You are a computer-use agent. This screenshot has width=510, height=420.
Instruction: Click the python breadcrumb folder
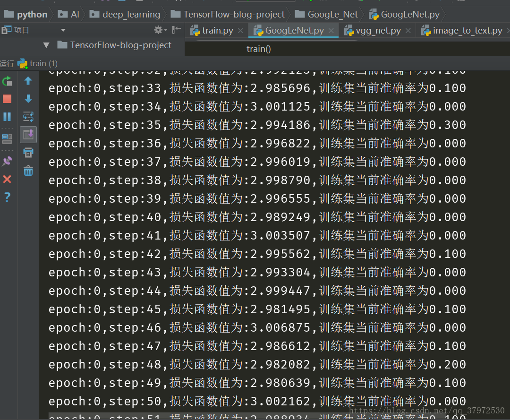point(25,14)
